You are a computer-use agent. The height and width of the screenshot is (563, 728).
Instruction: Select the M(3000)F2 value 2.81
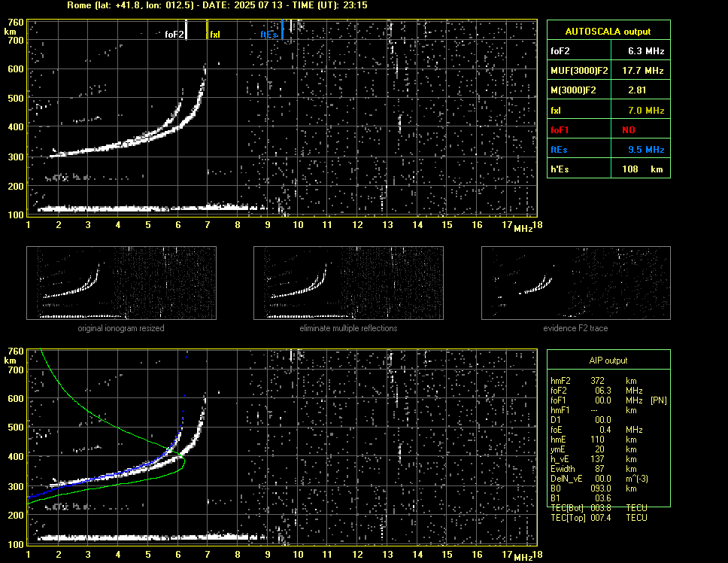pyautogui.click(x=637, y=90)
